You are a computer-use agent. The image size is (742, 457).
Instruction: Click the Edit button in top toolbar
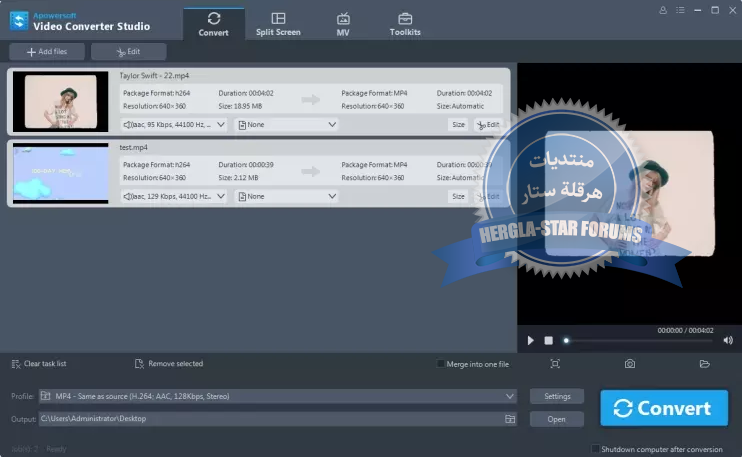click(x=128, y=52)
